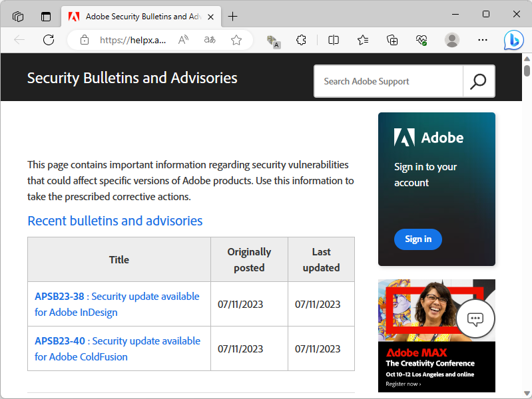
Task: Open the Bing Copilot sidebar icon
Action: pyautogui.click(x=513, y=40)
